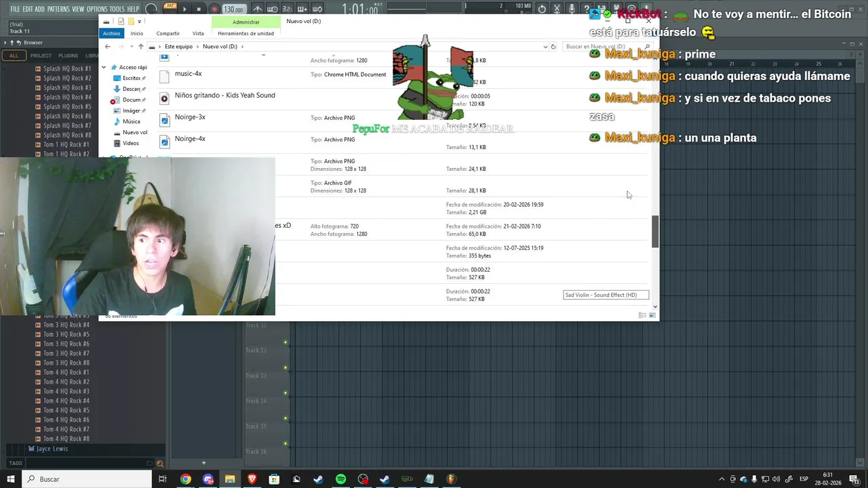Toggle wait for input to start playing
Image resolution: width=868 pixels, height=488 pixels.
coord(272,9)
